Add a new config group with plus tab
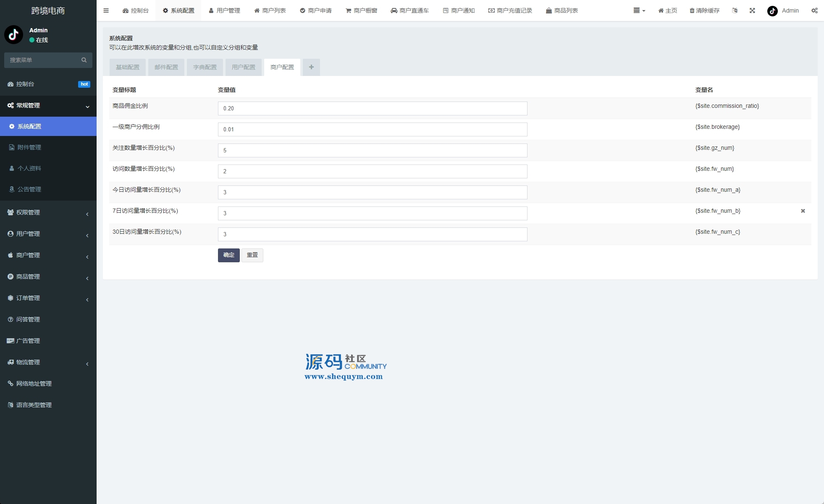824x504 pixels. coord(311,67)
